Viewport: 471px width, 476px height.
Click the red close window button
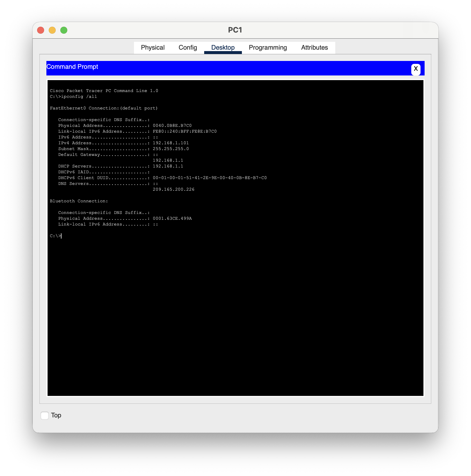click(x=41, y=30)
